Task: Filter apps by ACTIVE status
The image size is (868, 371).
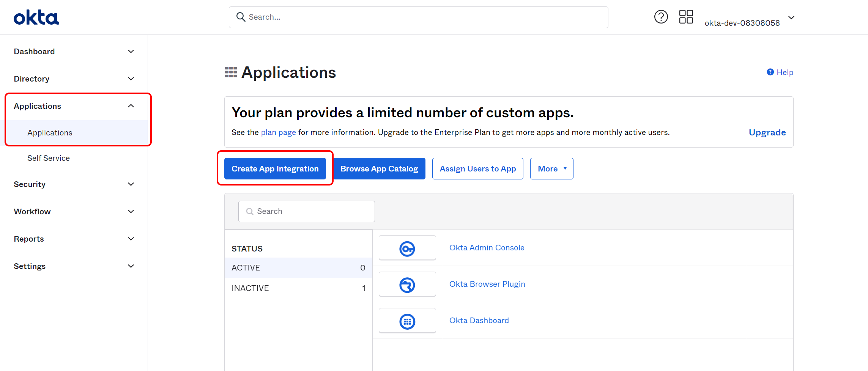Action: tap(298, 268)
